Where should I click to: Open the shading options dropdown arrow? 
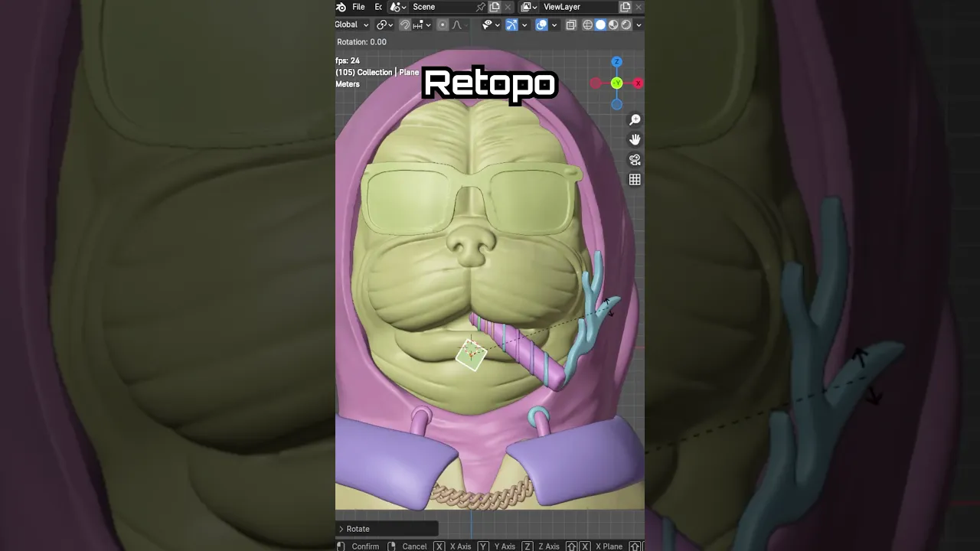(639, 24)
